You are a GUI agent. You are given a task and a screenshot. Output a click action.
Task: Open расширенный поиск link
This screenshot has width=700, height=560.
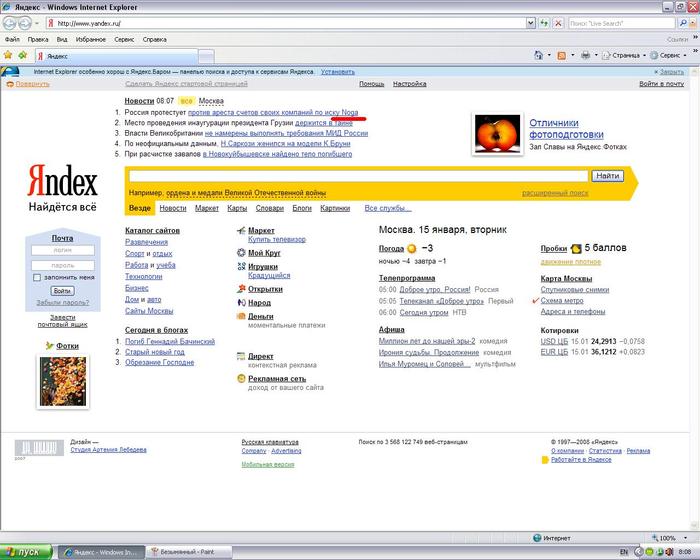click(x=555, y=193)
